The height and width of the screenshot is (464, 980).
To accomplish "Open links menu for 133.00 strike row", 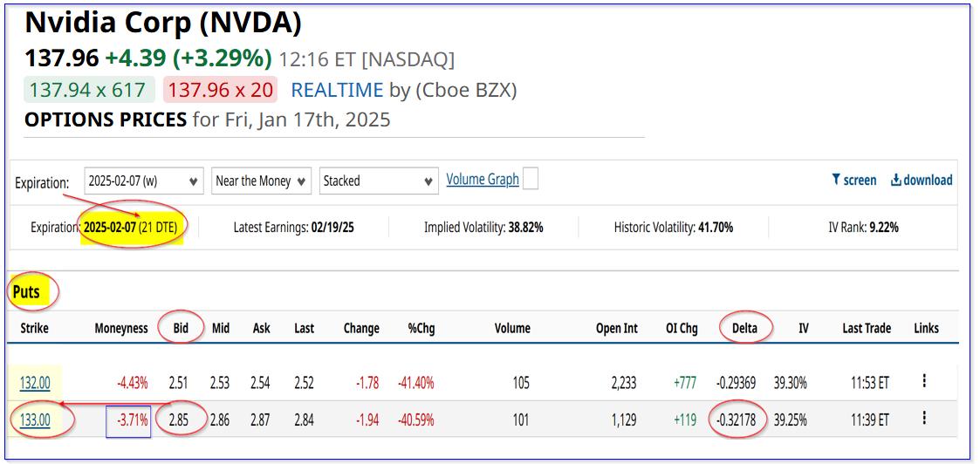I will 924,420.
